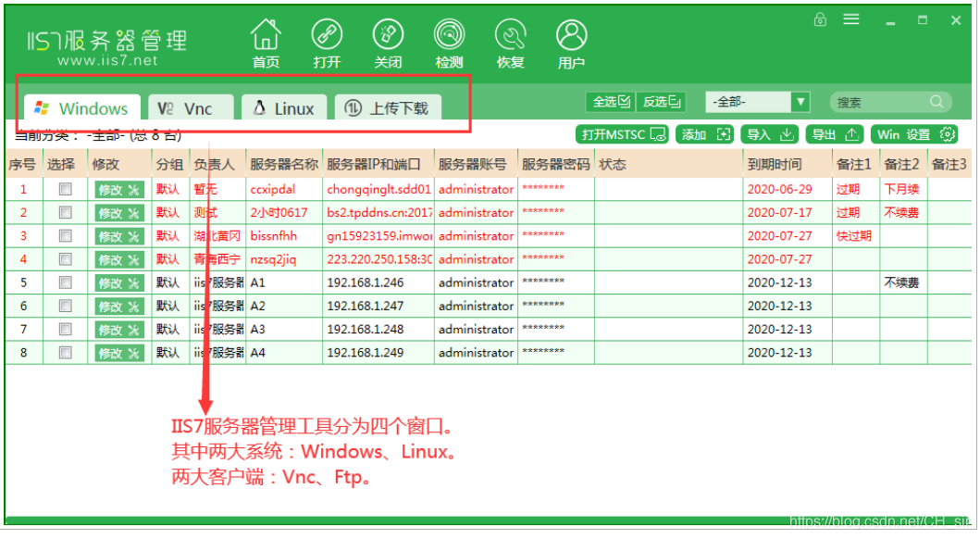Click the 到期时间 column header
Screen dimensions: 980x539
[x=787, y=165]
